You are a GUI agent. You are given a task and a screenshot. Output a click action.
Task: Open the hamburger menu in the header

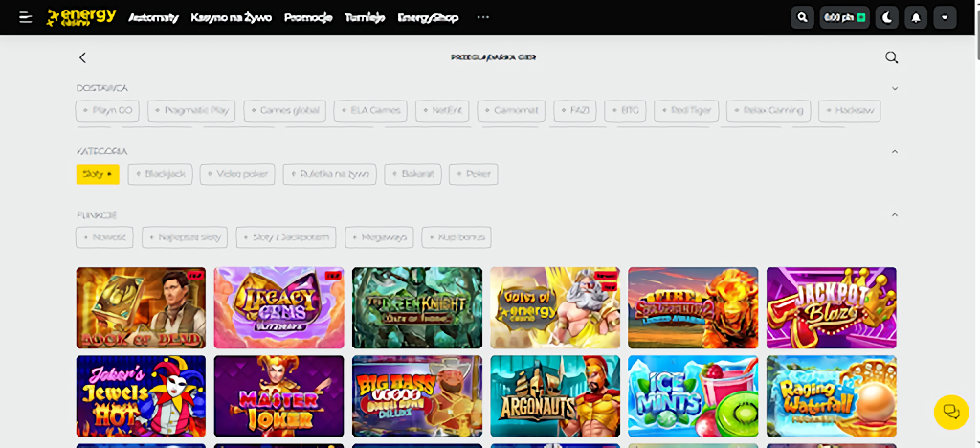pyautogui.click(x=25, y=17)
